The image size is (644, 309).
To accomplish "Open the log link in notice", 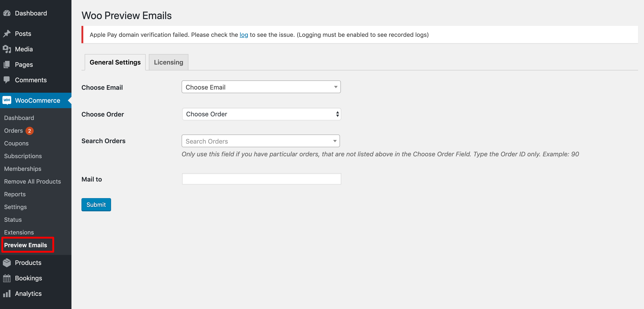I will tap(244, 35).
